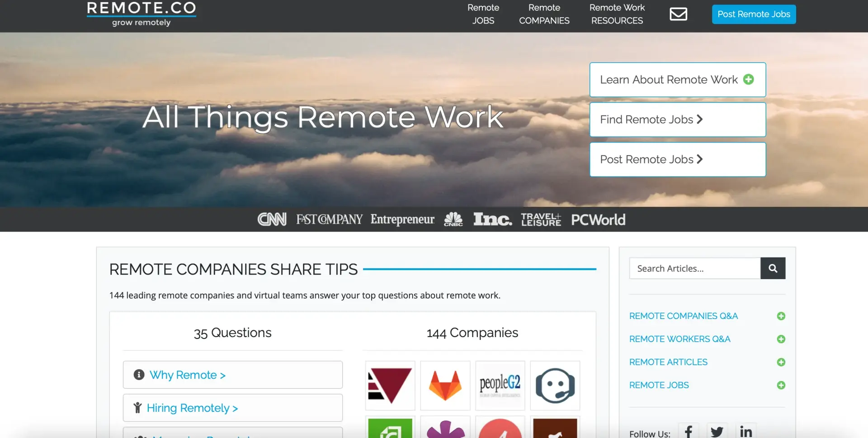Image resolution: width=868 pixels, height=438 pixels.
Task: Expand Remote Workers Q&A plus icon
Action: [x=781, y=339]
